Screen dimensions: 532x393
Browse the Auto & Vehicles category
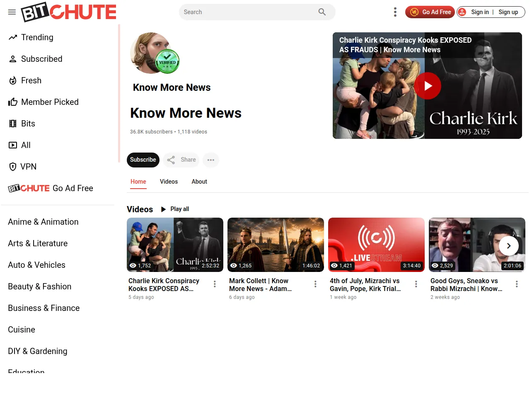36,265
